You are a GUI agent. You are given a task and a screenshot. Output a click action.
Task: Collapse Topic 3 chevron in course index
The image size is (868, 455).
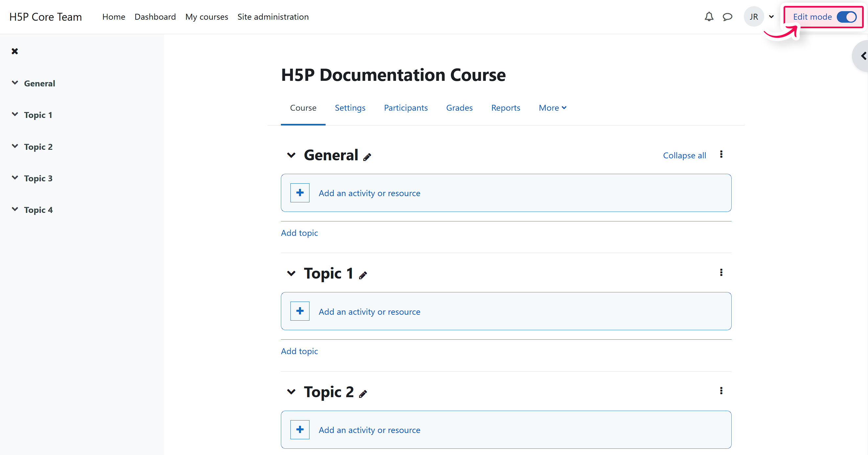(15, 178)
